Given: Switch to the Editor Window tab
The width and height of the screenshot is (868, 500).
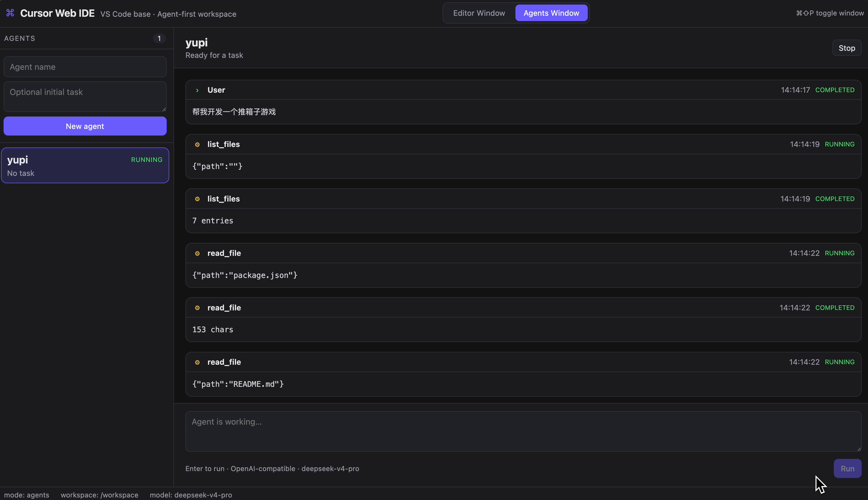Looking at the screenshot, I should tap(479, 13).
